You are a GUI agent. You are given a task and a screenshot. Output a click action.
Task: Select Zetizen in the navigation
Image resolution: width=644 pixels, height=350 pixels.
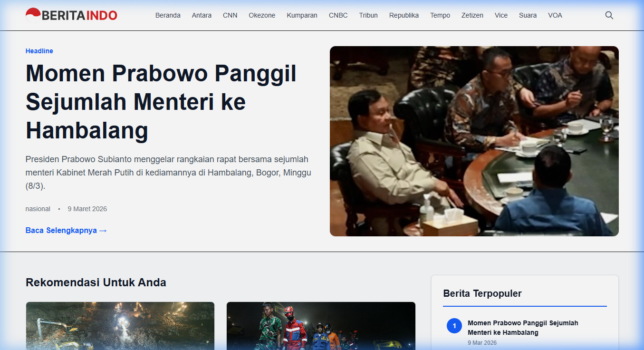(472, 15)
